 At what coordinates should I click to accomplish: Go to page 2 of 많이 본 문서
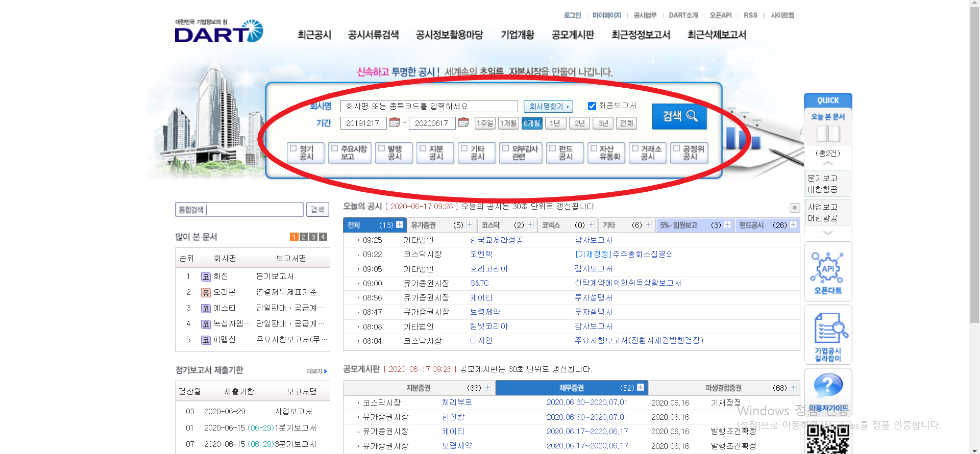304,237
